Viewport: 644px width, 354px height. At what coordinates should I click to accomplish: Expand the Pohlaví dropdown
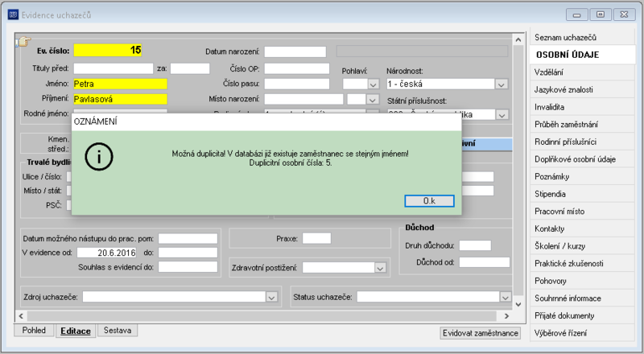pyautogui.click(x=373, y=84)
